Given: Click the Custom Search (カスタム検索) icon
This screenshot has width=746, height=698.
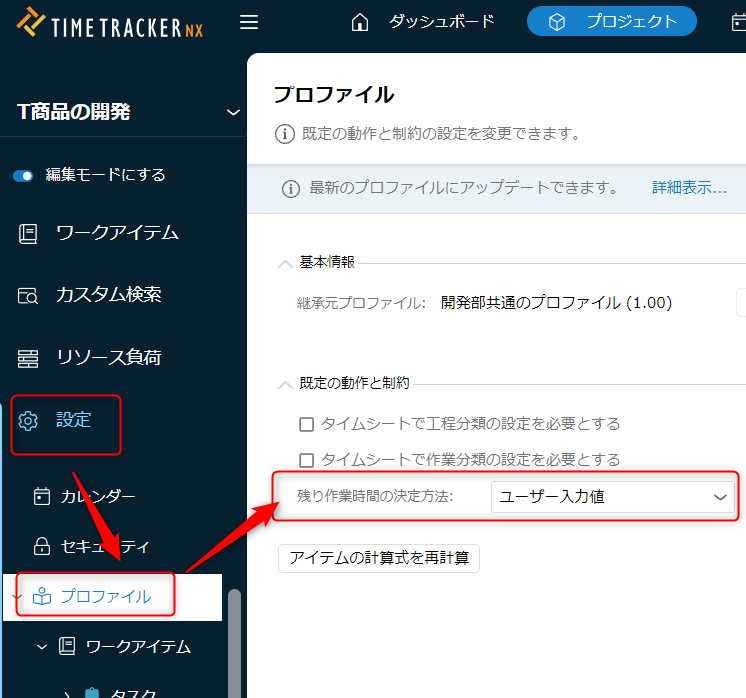Looking at the screenshot, I should click(28, 295).
